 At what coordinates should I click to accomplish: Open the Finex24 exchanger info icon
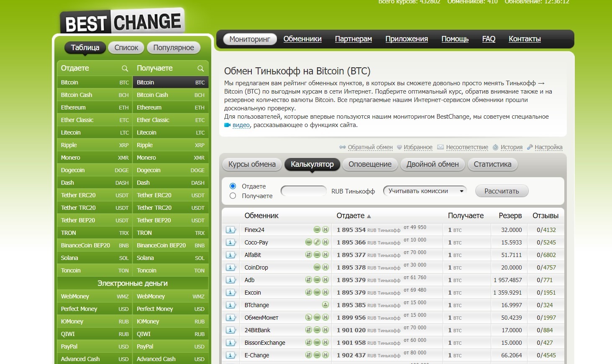(231, 230)
